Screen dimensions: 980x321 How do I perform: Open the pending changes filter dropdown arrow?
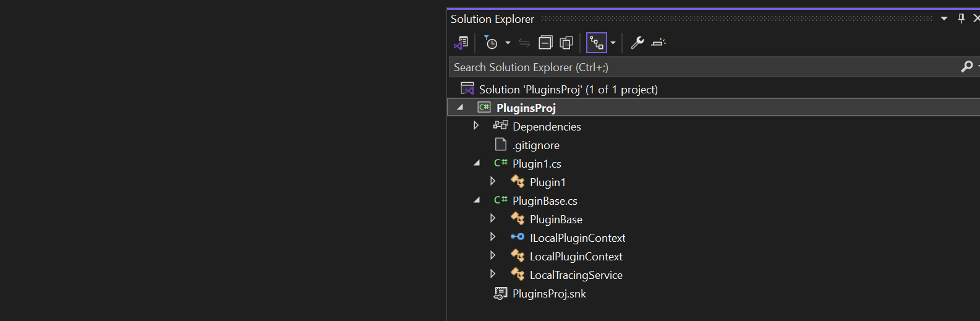tap(508, 43)
